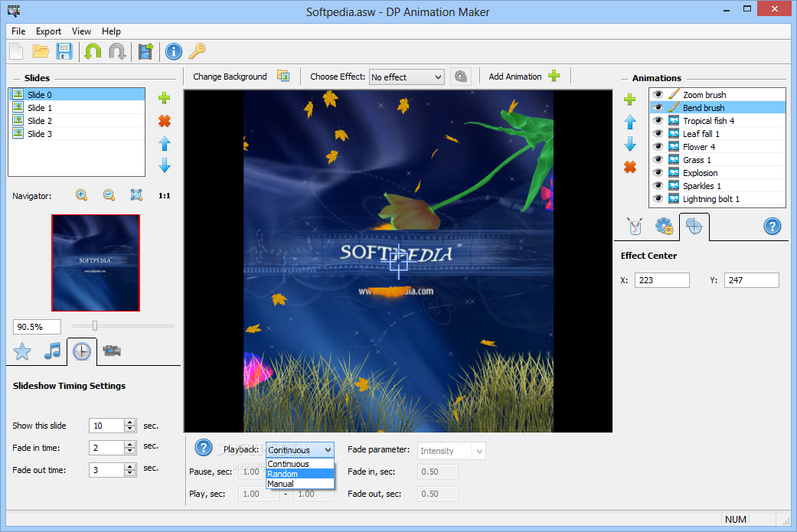Open the Animations panel help icon
Viewport: 797px width, 532px height.
pos(772,226)
